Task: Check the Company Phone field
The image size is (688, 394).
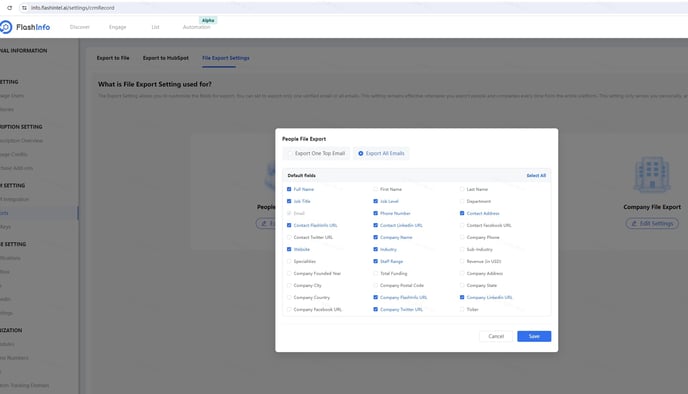Action: (x=462, y=237)
